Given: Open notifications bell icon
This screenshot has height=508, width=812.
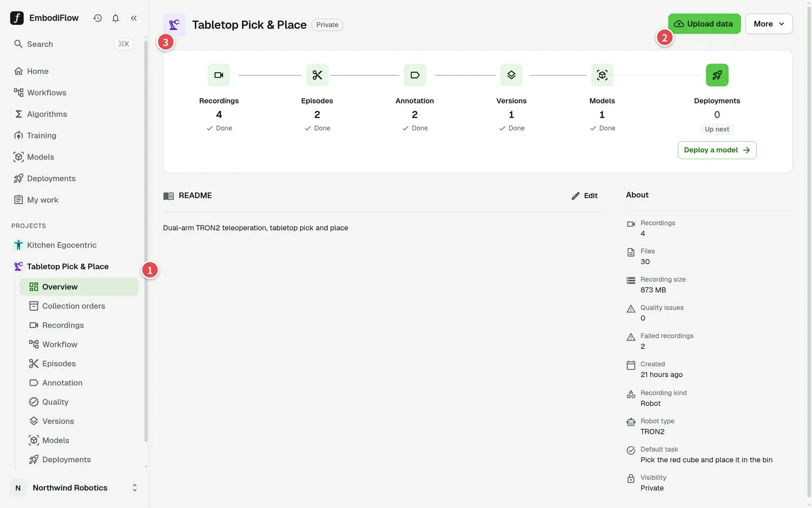Looking at the screenshot, I should click(x=116, y=18).
